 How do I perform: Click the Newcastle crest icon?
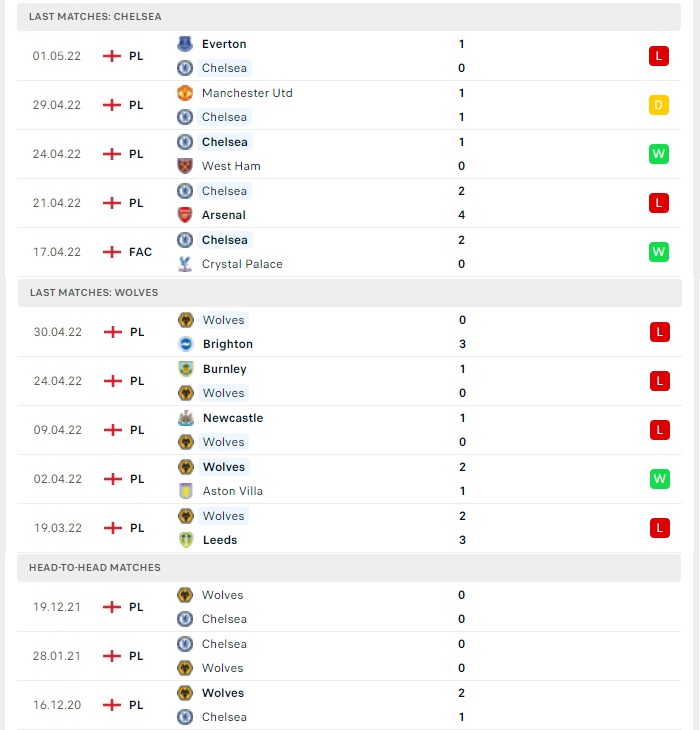(186, 418)
